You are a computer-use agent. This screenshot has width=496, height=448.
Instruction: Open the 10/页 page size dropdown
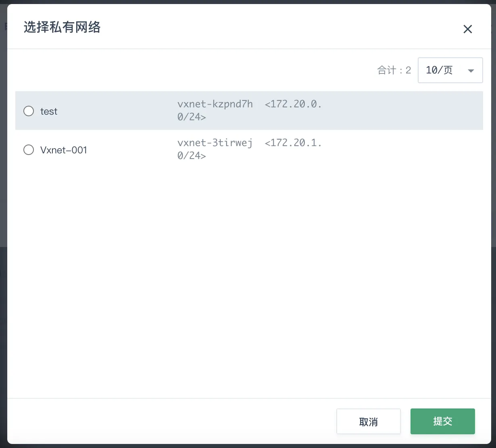click(450, 70)
